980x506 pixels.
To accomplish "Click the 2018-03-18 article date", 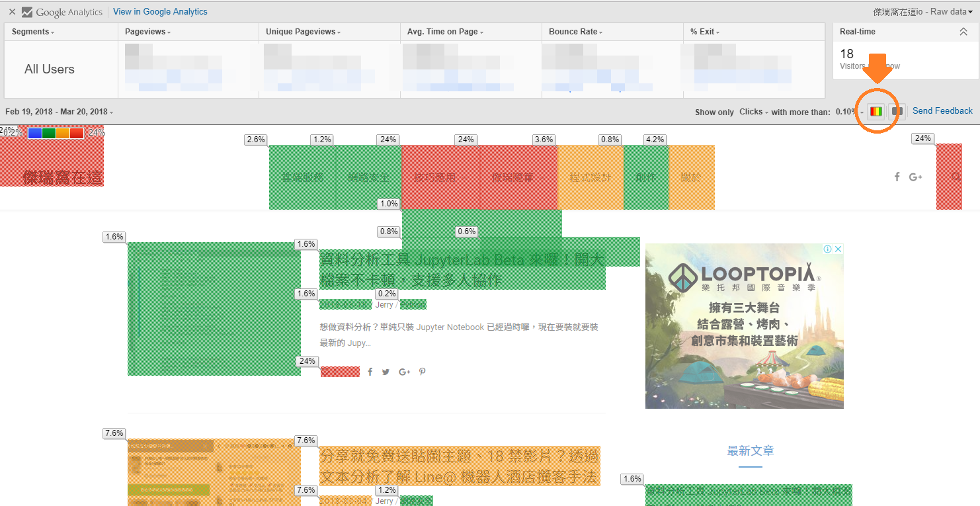I will 345,305.
